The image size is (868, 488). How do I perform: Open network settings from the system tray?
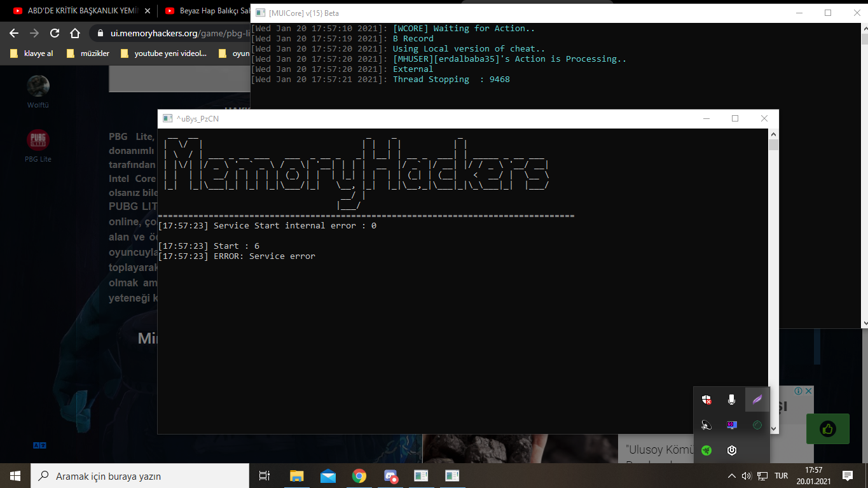pos(762,476)
